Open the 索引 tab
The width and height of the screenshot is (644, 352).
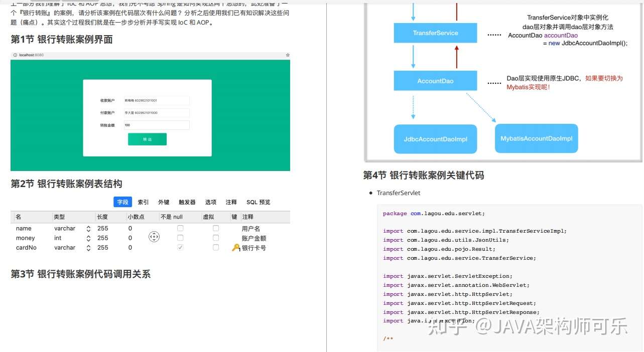[143, 202]
